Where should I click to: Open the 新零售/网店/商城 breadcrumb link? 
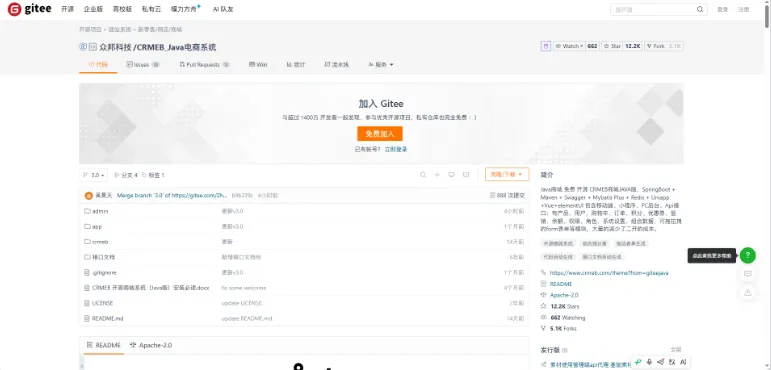160,30
